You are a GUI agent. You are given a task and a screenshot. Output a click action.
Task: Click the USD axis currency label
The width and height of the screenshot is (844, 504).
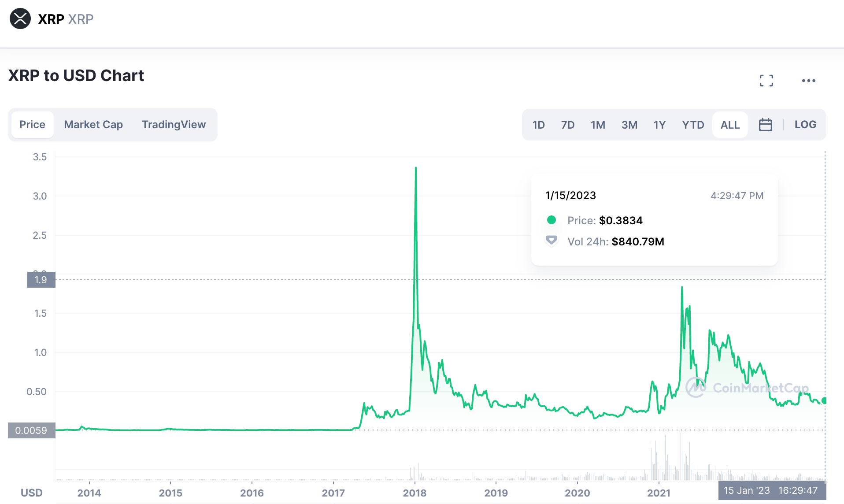(32, 493)
